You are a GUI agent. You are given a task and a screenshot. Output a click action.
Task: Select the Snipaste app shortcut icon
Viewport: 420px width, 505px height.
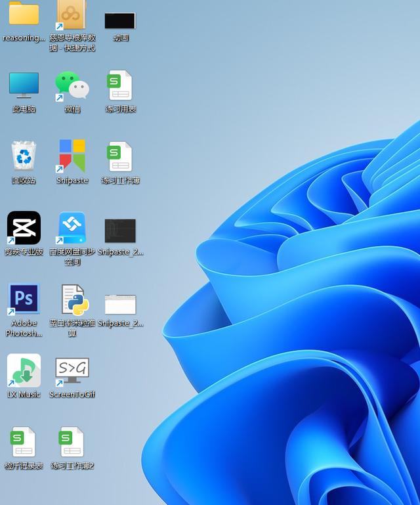(x=72, y=156)
